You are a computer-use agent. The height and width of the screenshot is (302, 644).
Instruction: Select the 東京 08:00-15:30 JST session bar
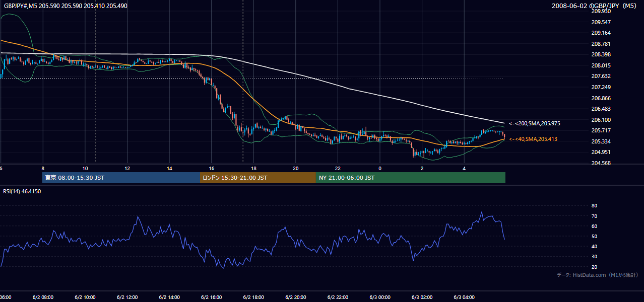coord(121,178)
